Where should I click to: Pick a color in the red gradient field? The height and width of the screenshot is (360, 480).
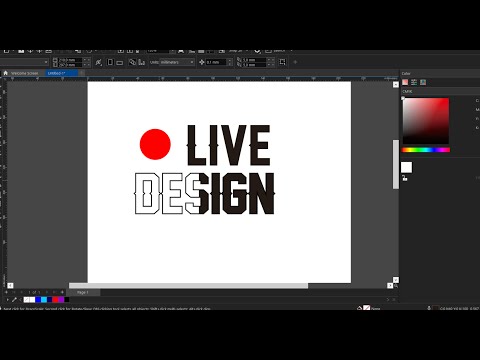426,121
